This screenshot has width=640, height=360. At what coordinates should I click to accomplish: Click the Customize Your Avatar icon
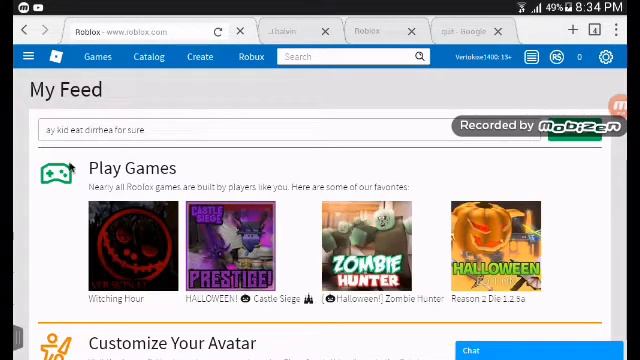tap(57, 347)
